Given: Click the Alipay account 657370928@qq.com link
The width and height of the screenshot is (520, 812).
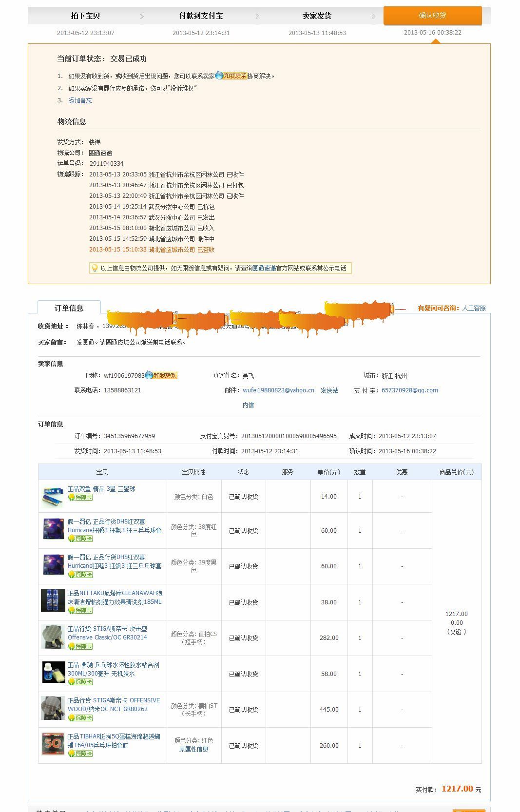Looking at the screenshot, I should pos(409,390).
